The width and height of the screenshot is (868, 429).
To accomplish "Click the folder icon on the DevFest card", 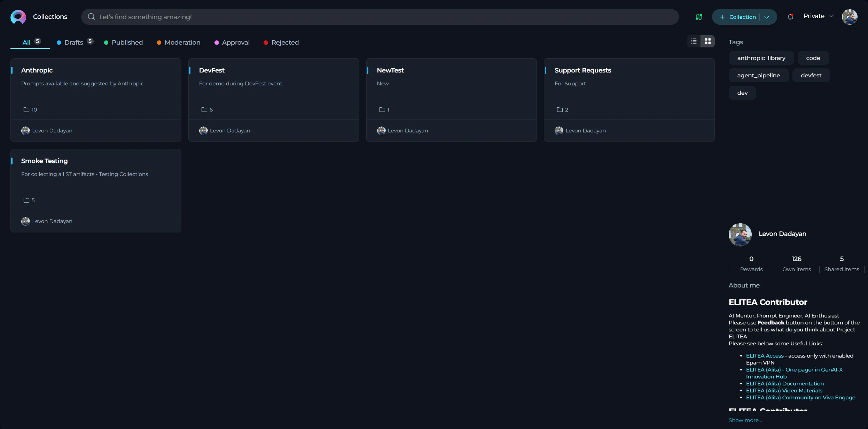I will pyautogui.click(x=204, y=109).
